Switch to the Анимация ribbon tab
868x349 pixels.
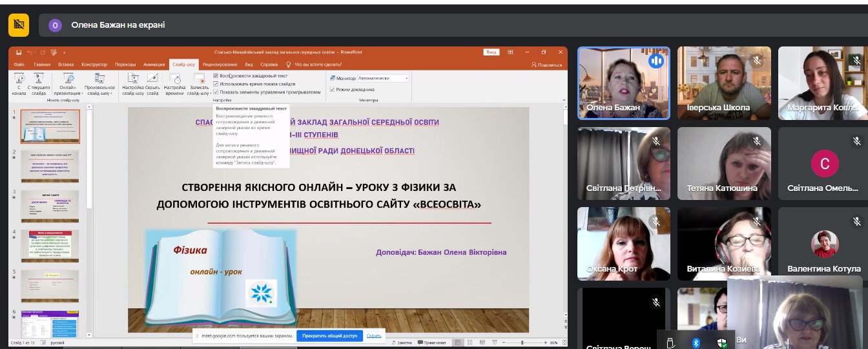pyautogui.click(x=154, y=65)
